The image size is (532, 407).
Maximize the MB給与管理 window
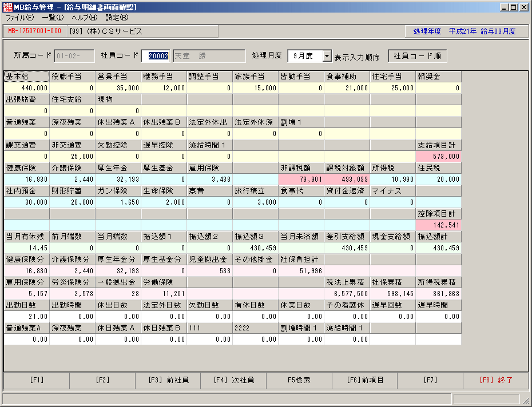tap(514, 7)
